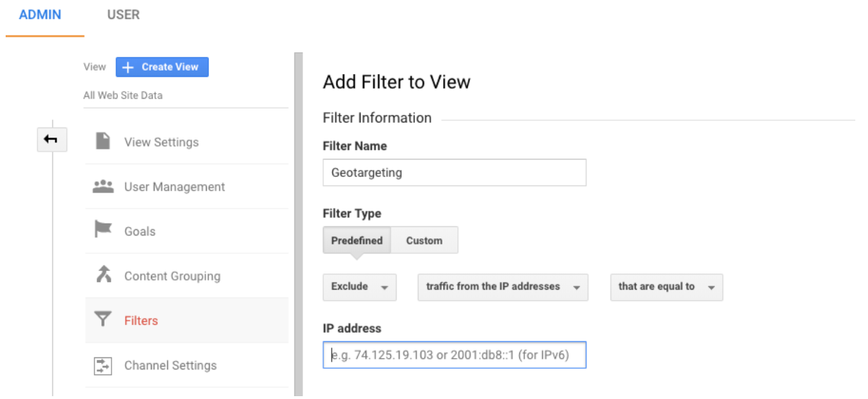Click the Goals flag icon
The height and width of the screenshot is (399, 868).
[103, 231]
